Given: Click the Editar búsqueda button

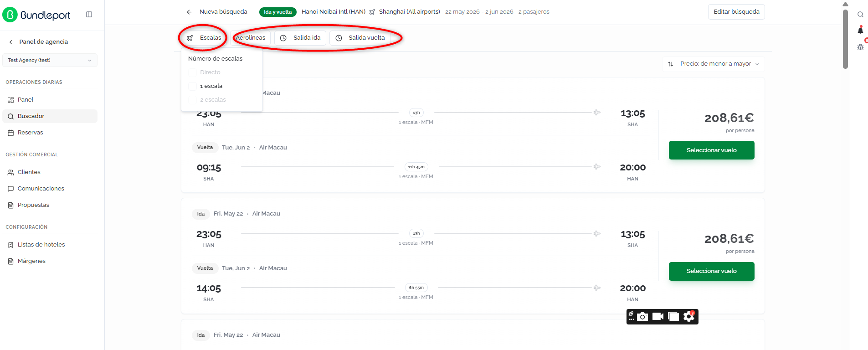Looking at the screenshot, I should 736,12.
